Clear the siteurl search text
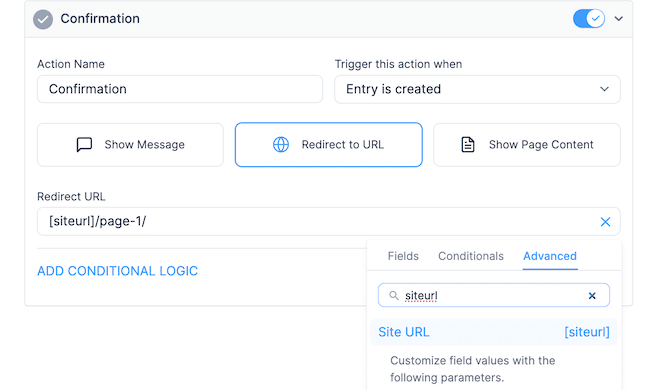This screenshot has height=390, width=650. click(x=592, y=296)
